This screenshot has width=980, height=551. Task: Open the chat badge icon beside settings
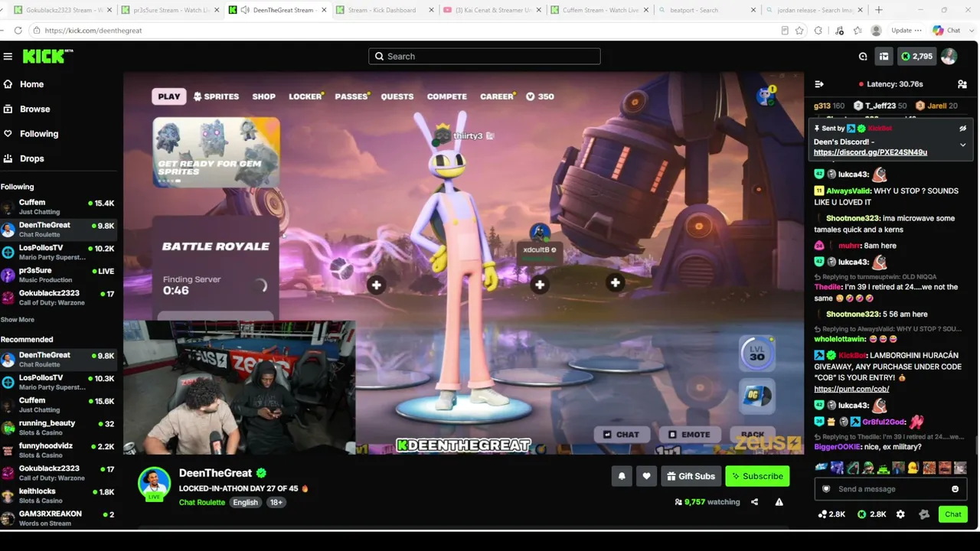tap(923, 514)
